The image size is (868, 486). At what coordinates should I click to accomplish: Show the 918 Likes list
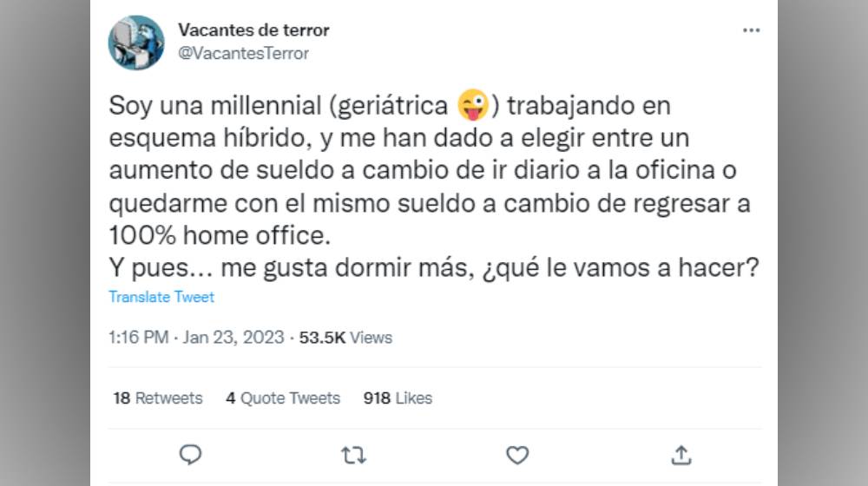(398, 398)
